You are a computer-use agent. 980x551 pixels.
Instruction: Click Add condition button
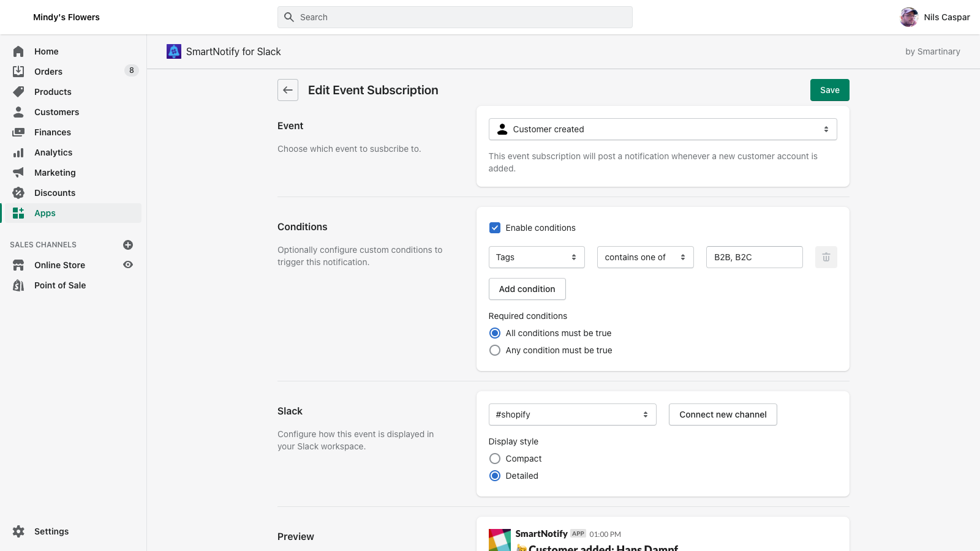click(x=527, y=289)
